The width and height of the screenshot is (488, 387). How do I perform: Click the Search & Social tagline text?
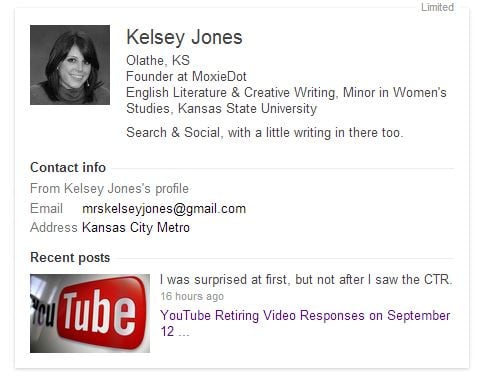(265, 133)
